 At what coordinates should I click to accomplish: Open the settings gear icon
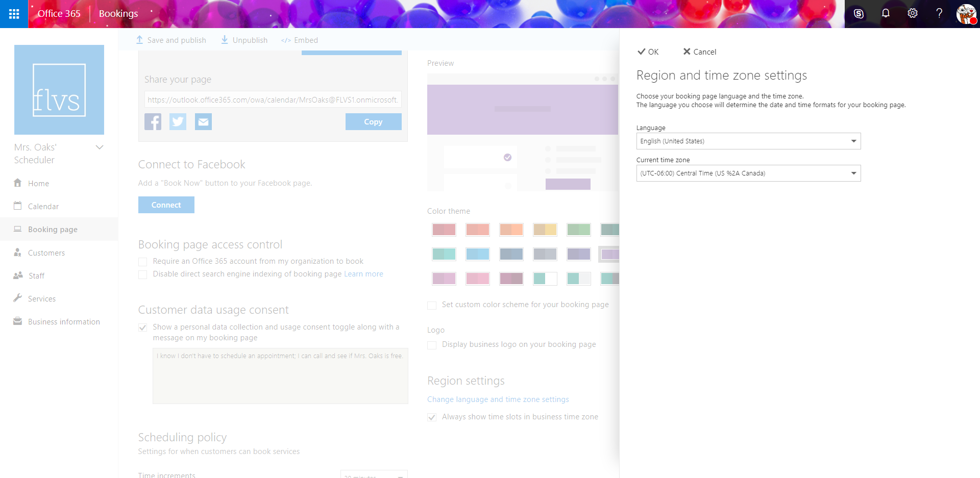point(913,14)
